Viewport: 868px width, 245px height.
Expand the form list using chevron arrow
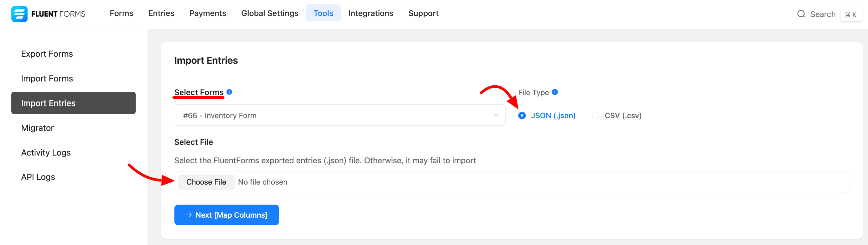pos(496,115)
